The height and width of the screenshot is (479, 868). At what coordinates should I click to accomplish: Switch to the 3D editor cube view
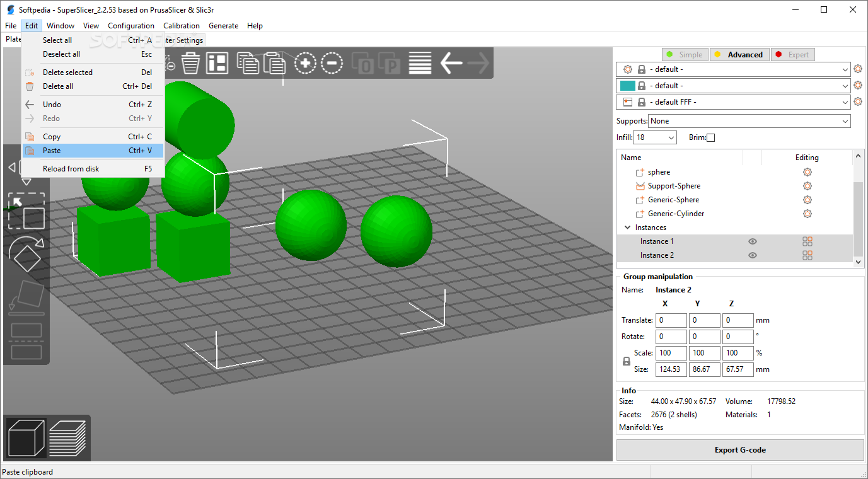coord(26,437)
